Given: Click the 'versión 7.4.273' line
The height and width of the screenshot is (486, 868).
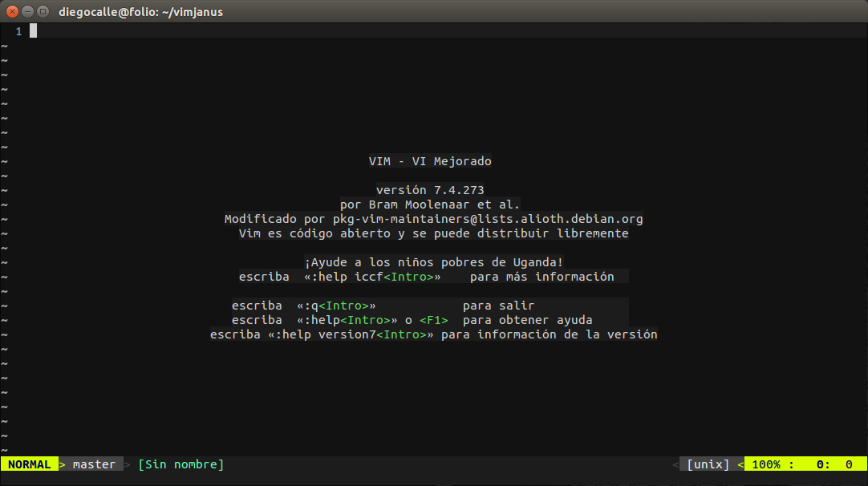Looking at the screenshot, I should [x=430, y=190].
